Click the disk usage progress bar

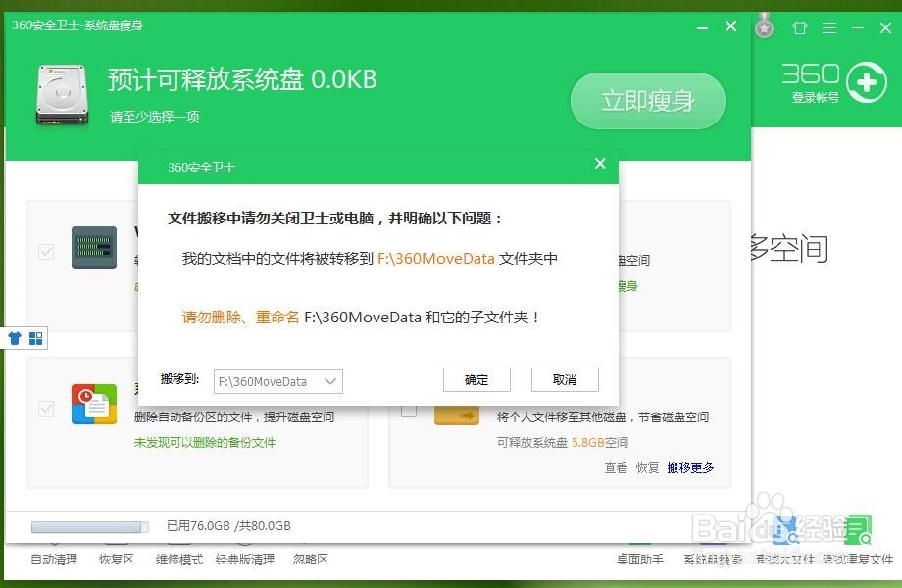pos(90,527)
